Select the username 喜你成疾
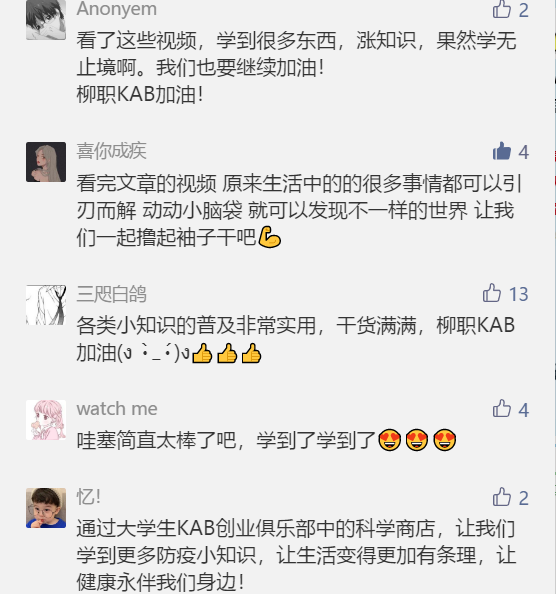The width and height of the screenshot is (556, 594). pos(111,151)
